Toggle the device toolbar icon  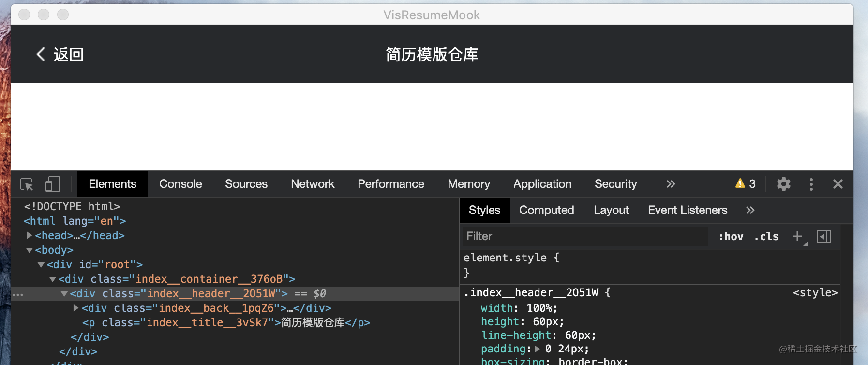pos(52,184)
